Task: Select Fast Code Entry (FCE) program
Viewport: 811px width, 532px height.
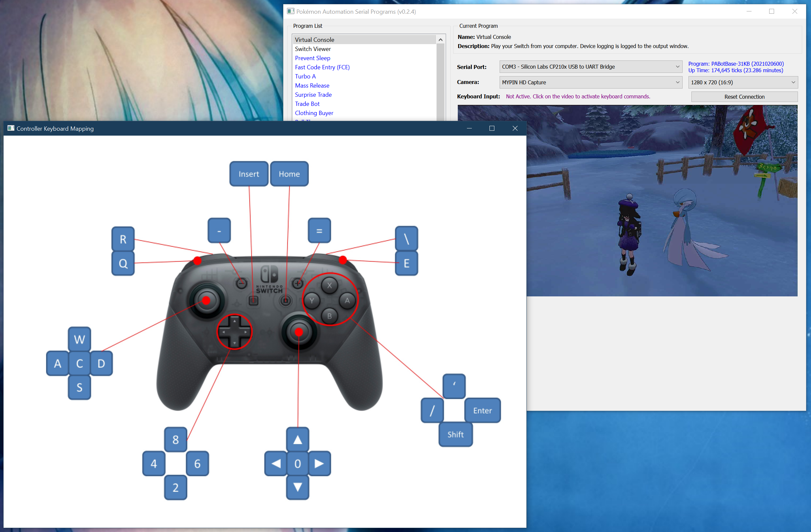Action: pyautogui.click(x=322, y=67)
